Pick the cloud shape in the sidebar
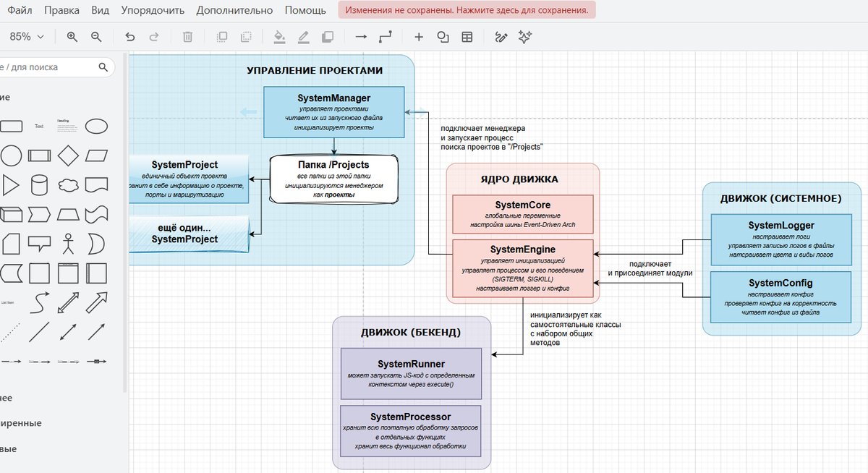The image size is (868, 473). 68,184
